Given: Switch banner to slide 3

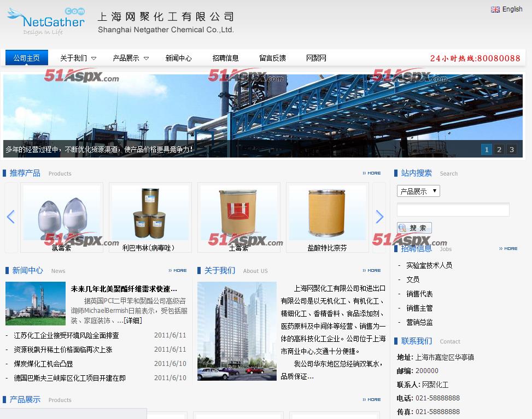Looking at the screenshot, I should coord(511,149).
